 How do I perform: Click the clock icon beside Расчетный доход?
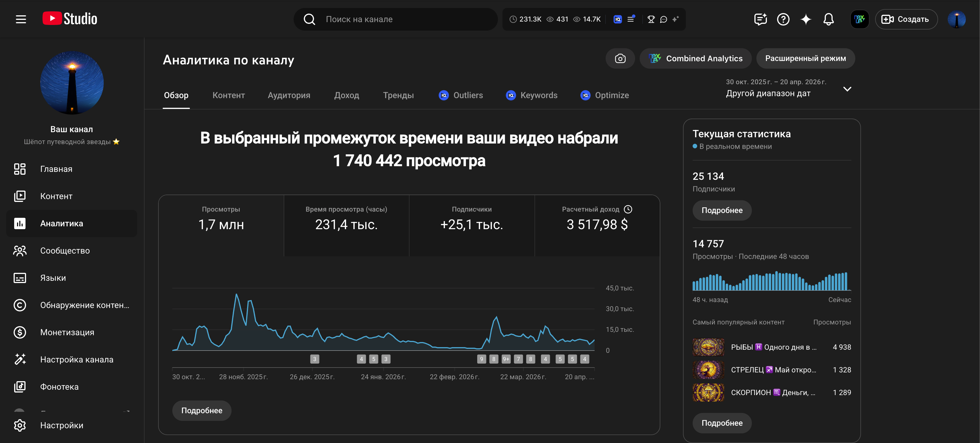pyautogui.click(x=628, y=209)
